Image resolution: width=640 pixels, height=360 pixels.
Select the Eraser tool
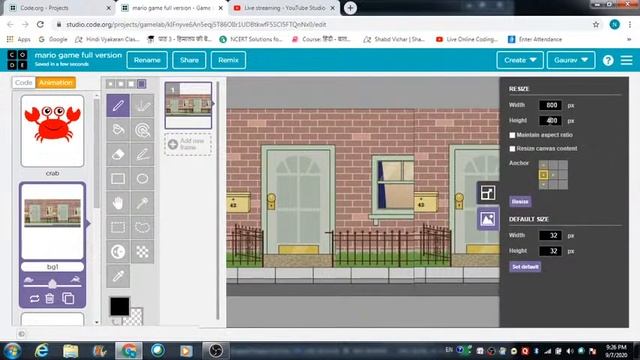point(118,154)
